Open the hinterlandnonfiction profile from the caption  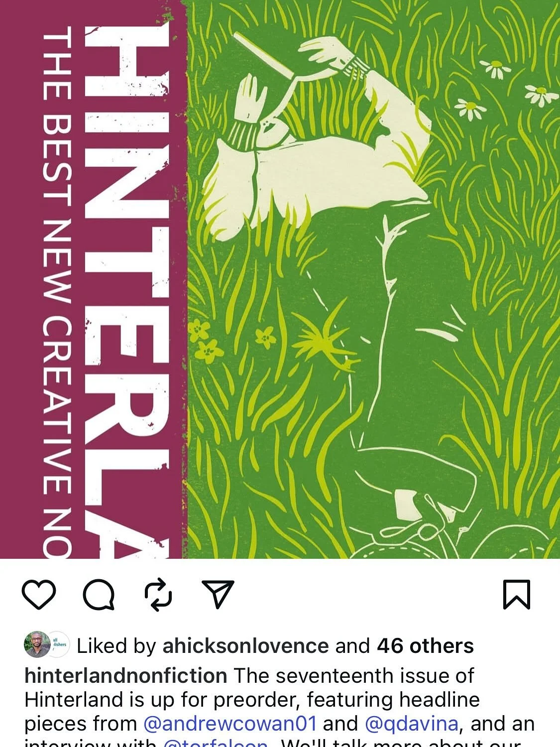(x=126, y=676)
